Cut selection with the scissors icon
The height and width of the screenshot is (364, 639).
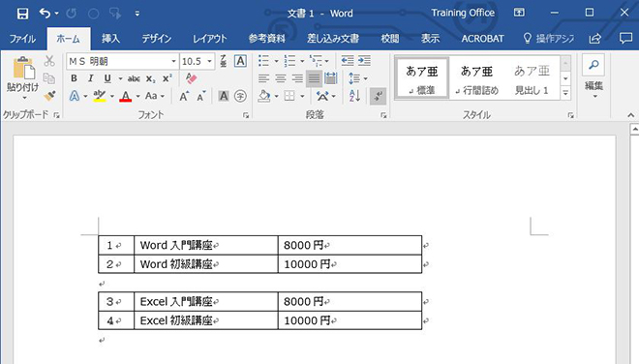click(x=49, y=61)
